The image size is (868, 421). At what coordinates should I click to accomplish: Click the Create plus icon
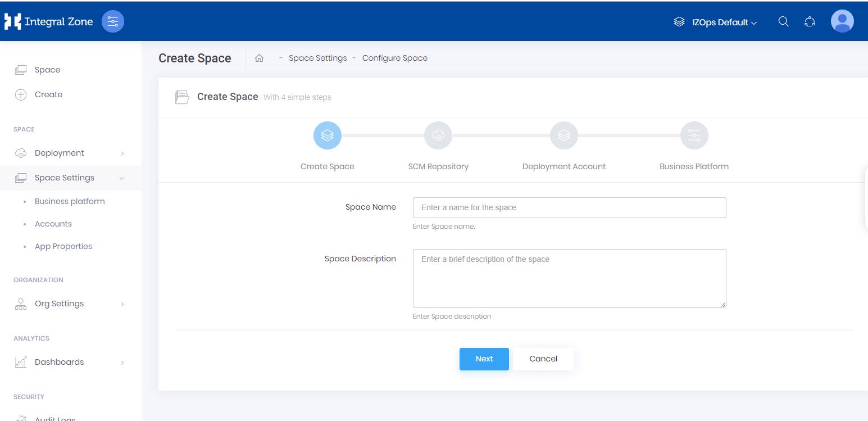coord(21,94)
